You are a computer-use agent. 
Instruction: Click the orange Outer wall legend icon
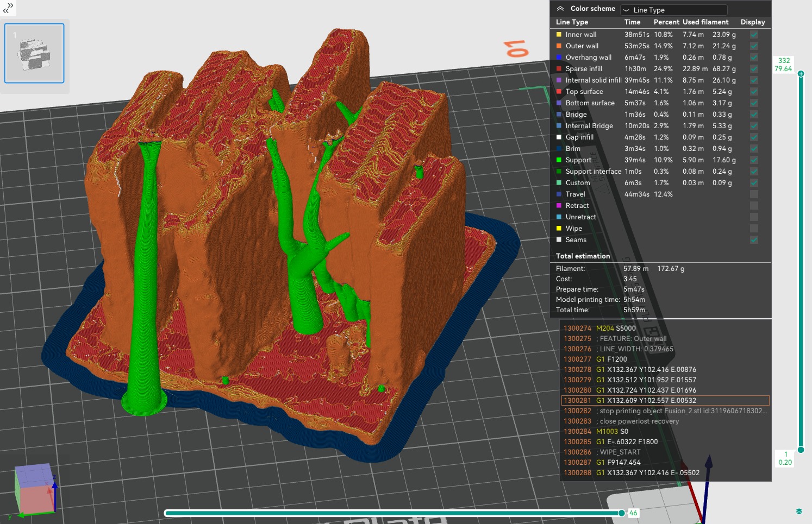point(559,46)
